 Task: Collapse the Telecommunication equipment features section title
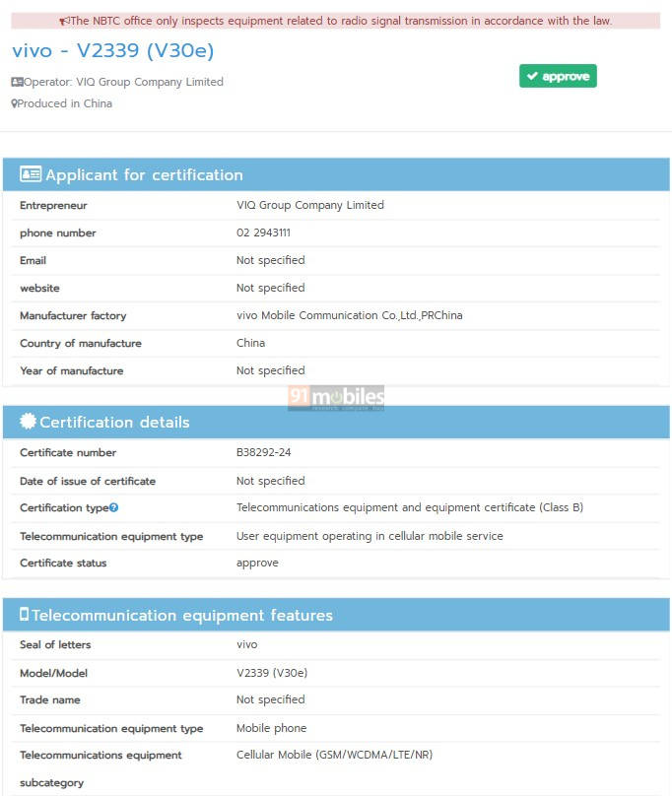coord(182,615)
